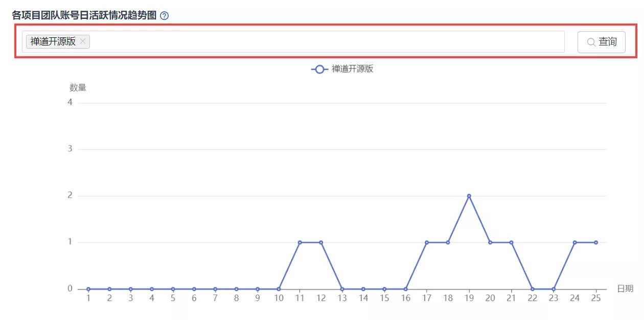Click the zero-value point at day 13
The height and width of the screenshot is (320, 644).
pyautogui.click(x=342, y=289)
